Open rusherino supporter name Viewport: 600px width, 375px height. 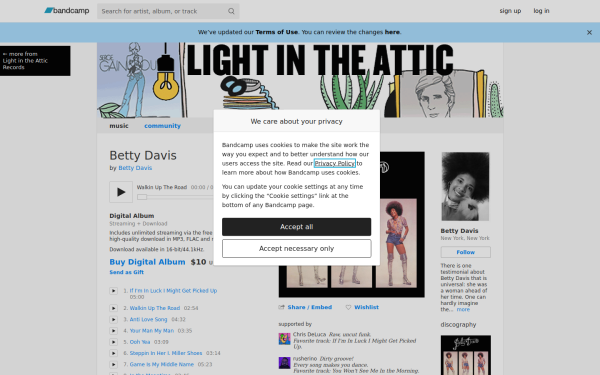click(x=305, y=359)
